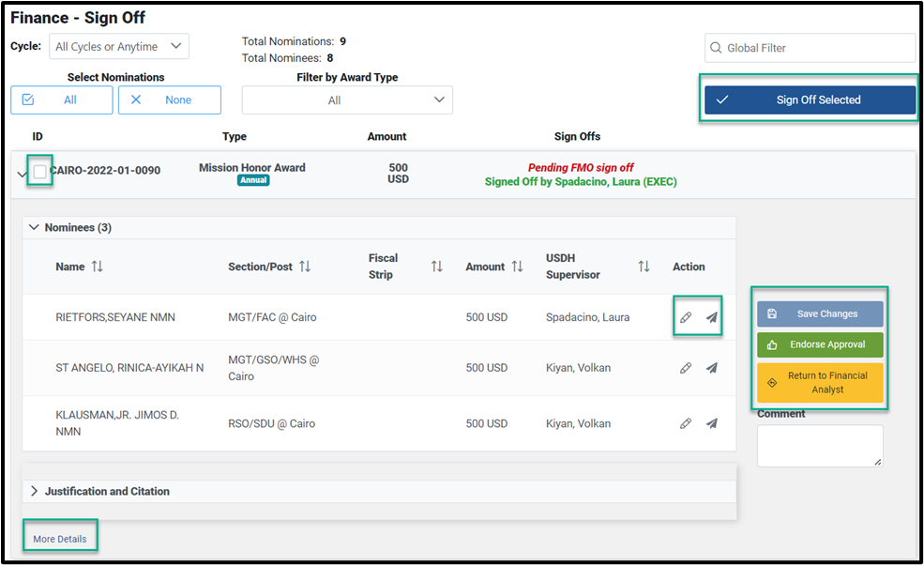This screenshot has width=924, height=565.
Task: Open the More Details link
Action: [59, 539]
